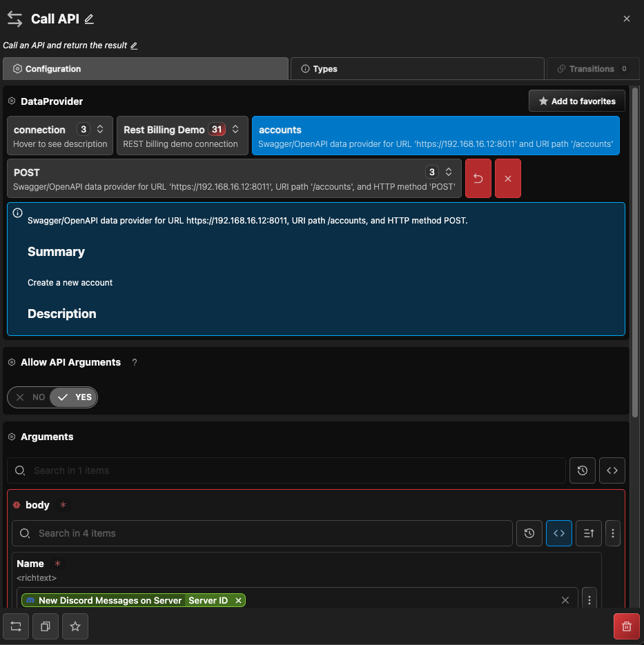Toggle the highlighted code view in body

coord(558,533)
